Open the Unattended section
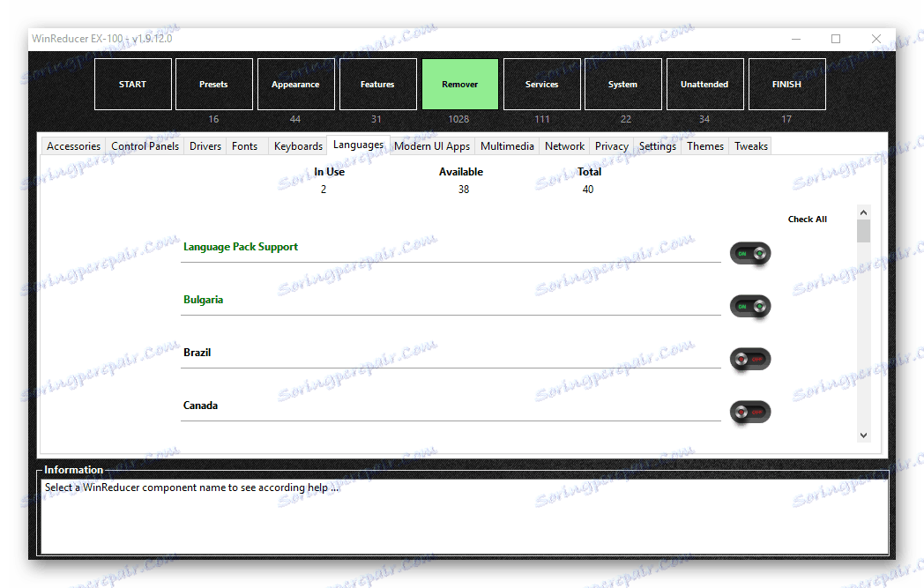 [704, 85]
